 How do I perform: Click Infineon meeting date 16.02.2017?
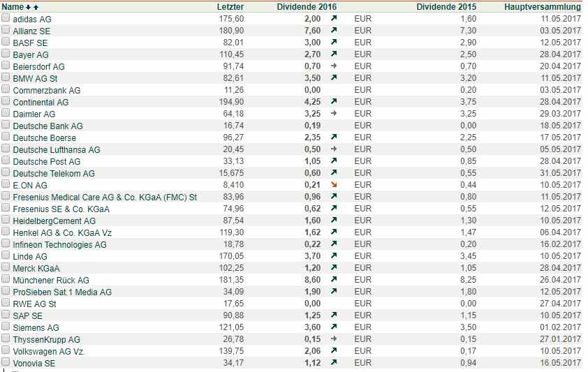560,244
